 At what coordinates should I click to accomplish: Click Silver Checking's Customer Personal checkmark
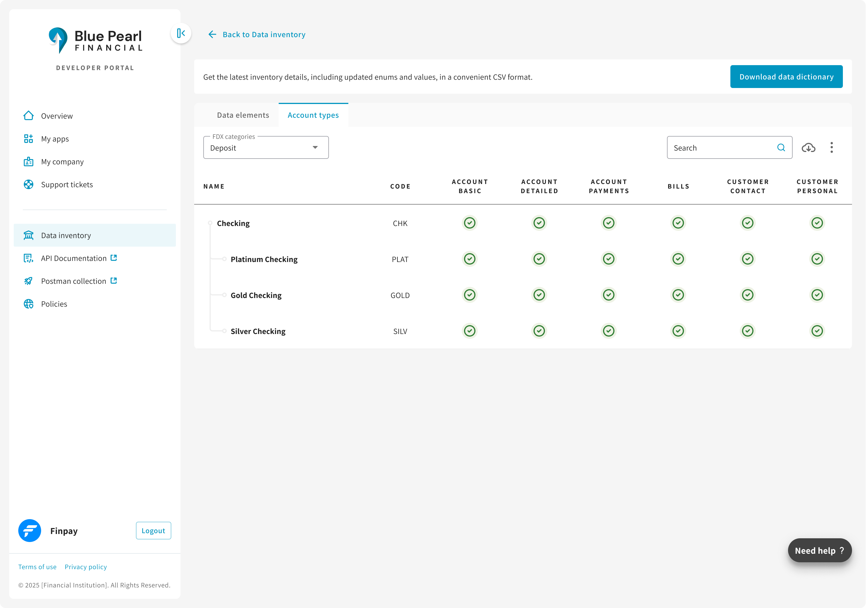click(817, 331)
